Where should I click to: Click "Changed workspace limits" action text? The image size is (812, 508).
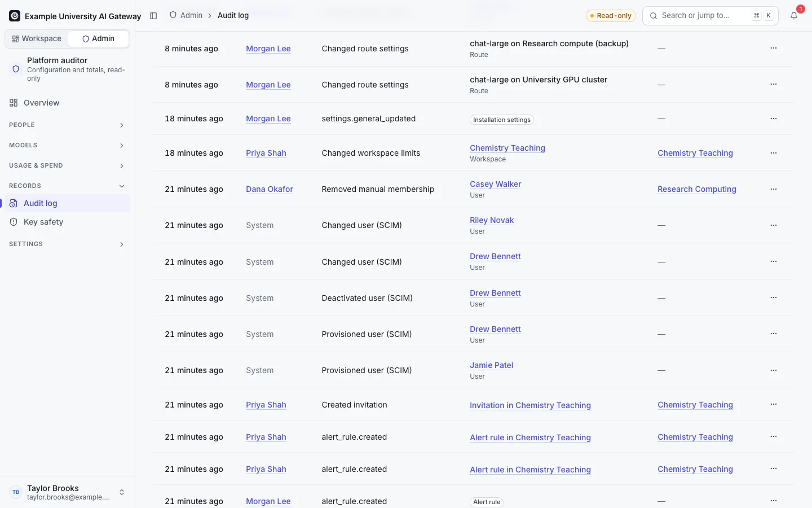pos(371,153)
